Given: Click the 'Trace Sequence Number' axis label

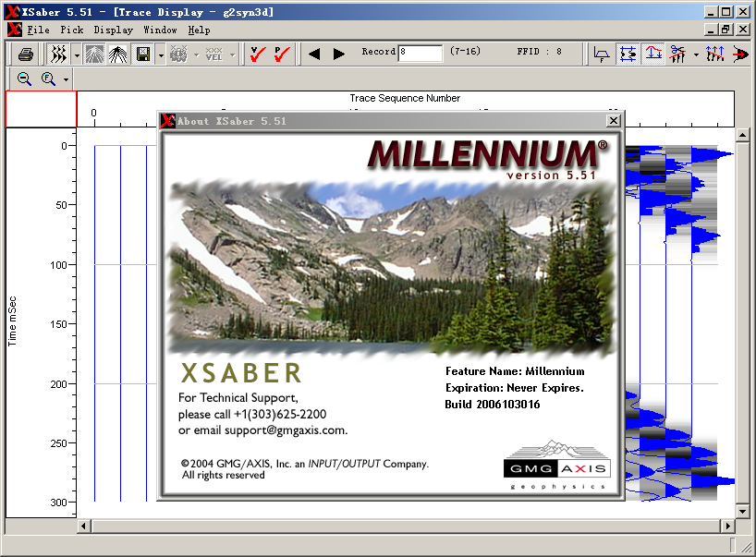Looking at the screenshot, I should 405,98.
